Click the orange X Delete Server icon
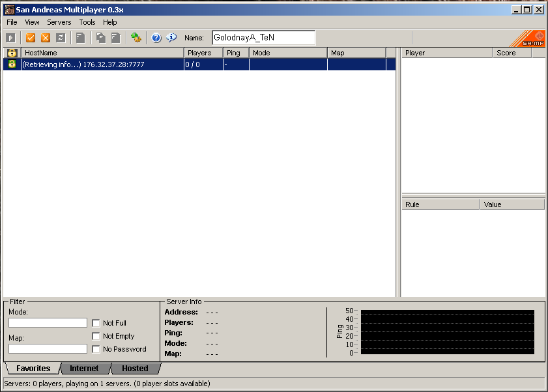This screenshot has width=548, height=392. click(46, 38)
